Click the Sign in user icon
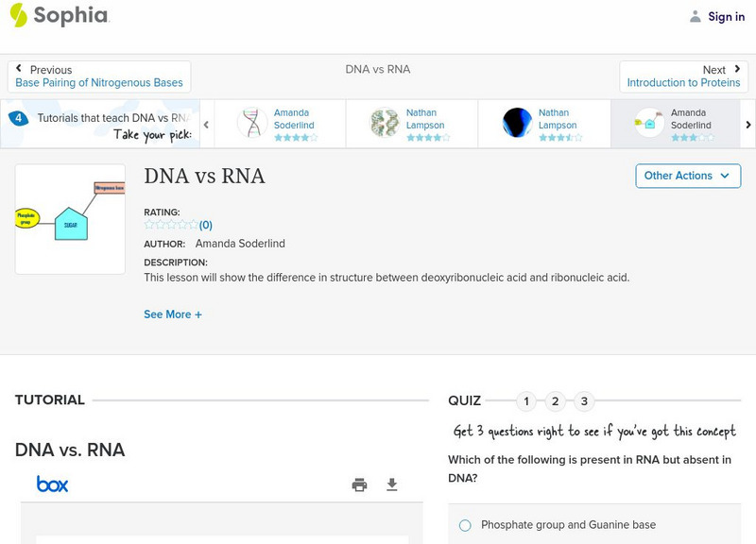Image resolution: width=756 pixels, height=544 pixels. [696, 16]
